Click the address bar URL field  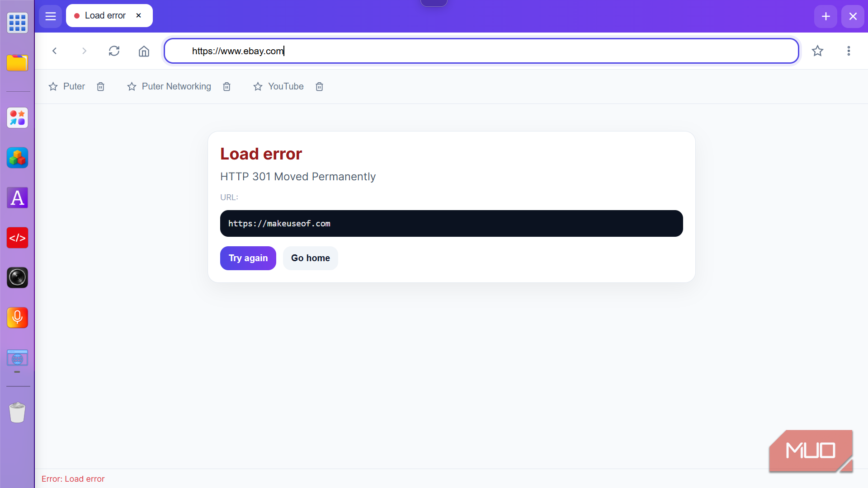481,51
